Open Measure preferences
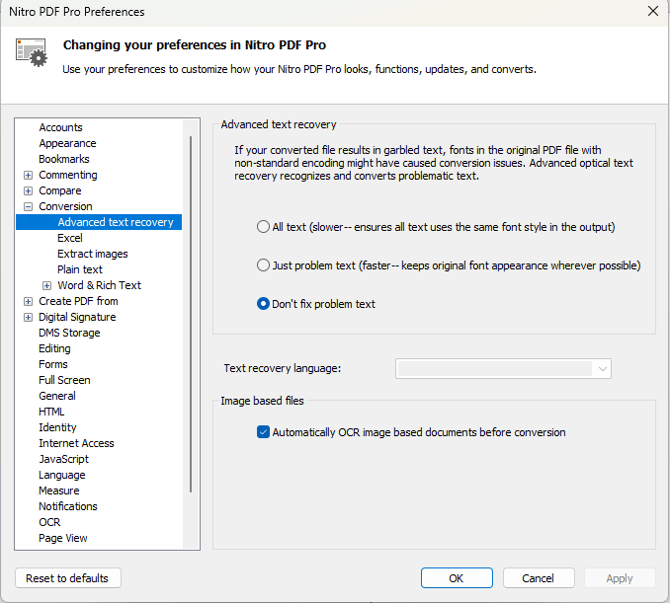Screen dimensions: 670x603 59,491
